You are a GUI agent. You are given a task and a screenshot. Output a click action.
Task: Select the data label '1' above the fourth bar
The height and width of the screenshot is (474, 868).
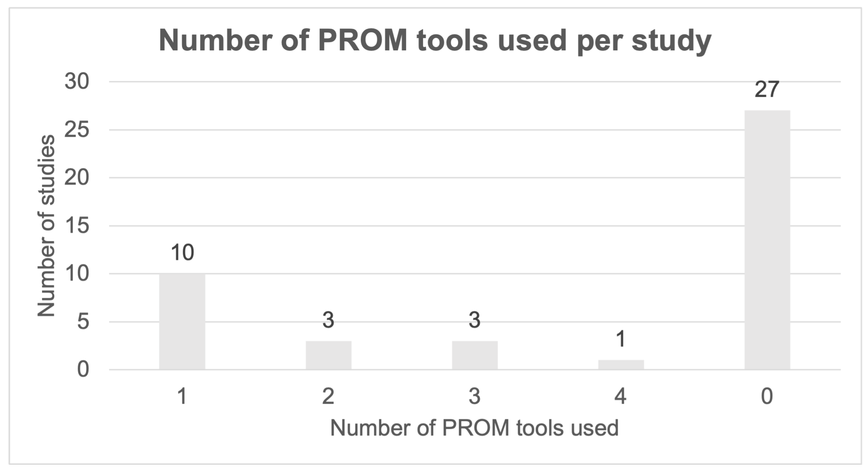(621, 339)
